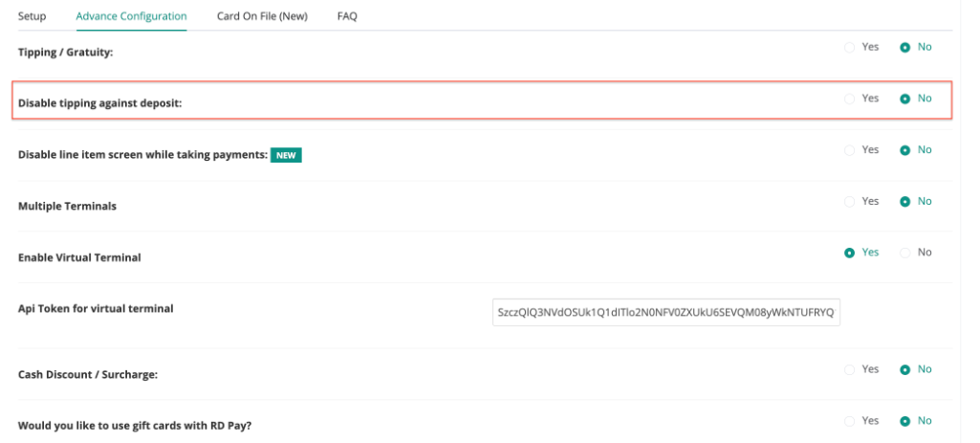Select Yes for Disable line item screen
The width and height of the screenshot is (980, 443).
(850, 150)
